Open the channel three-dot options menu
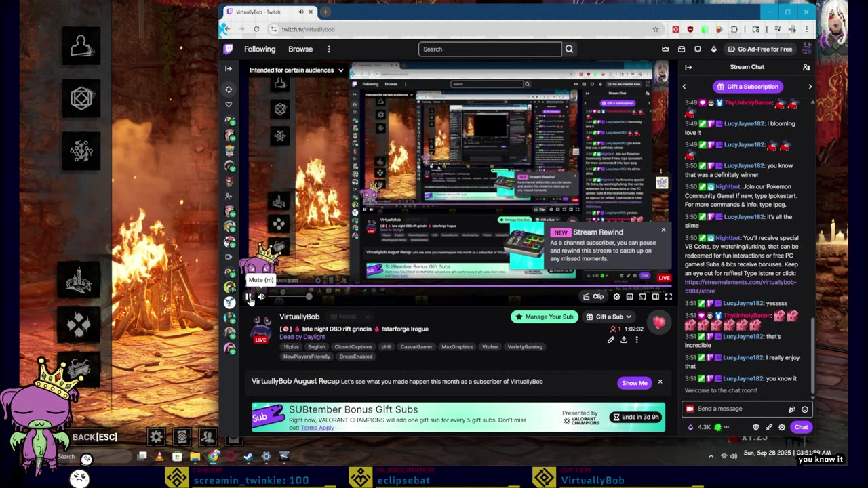 pos(636,340)
